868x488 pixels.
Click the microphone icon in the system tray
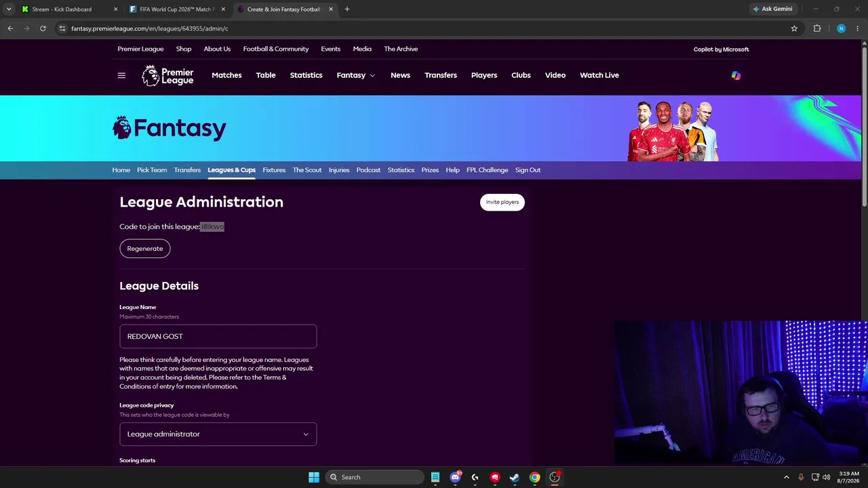(801, 477)
